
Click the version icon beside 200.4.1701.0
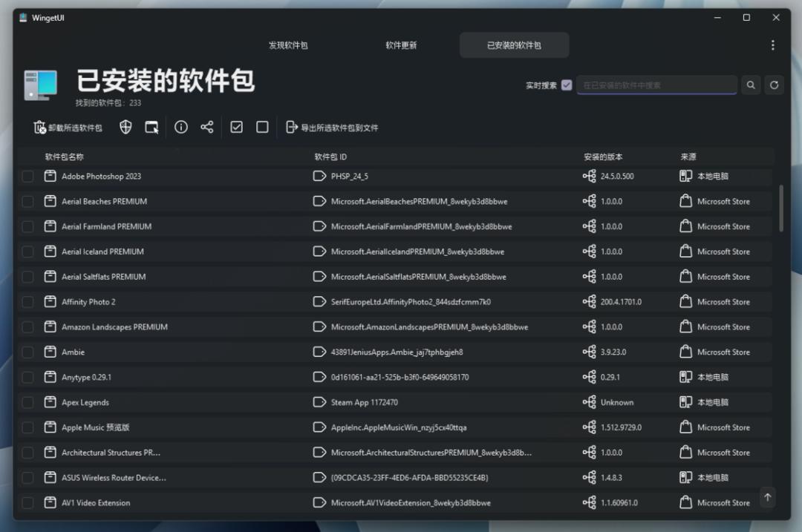(589, 302)
